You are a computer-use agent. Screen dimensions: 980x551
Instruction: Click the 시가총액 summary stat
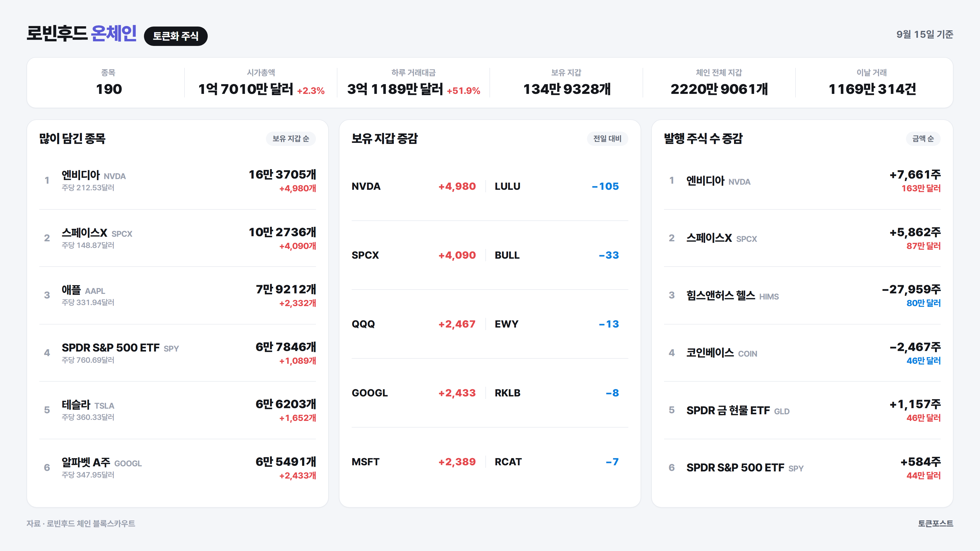pos(261,82)
